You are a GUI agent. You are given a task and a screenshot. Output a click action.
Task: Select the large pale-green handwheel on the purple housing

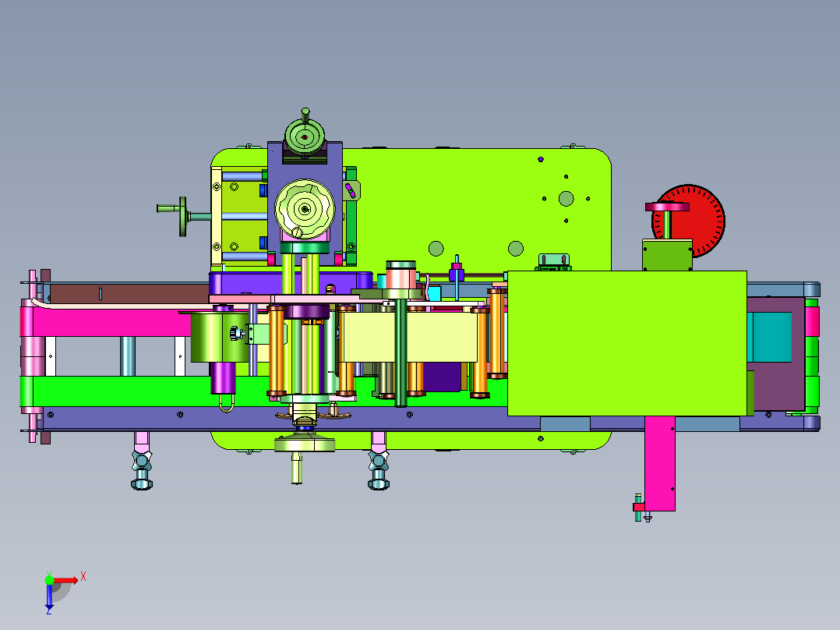305,210
